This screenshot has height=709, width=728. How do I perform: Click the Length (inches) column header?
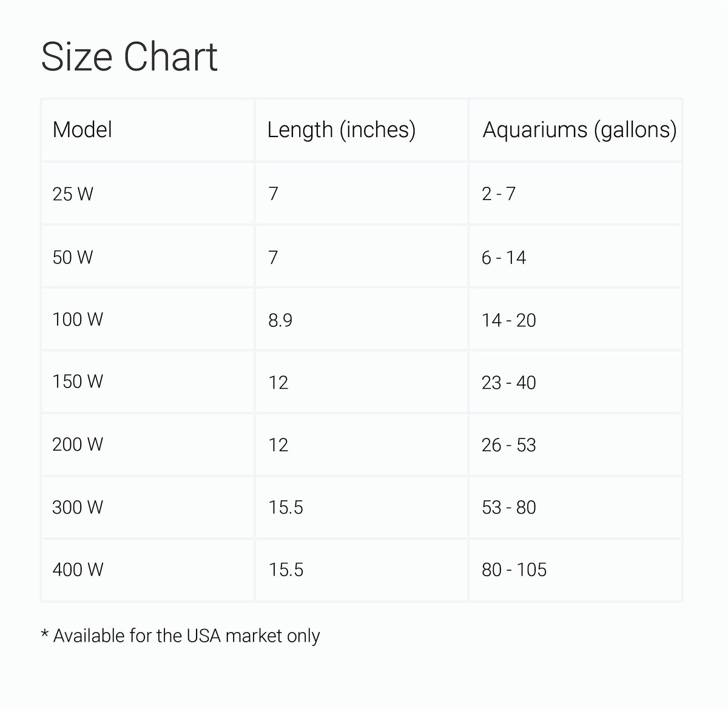point(341,130)
